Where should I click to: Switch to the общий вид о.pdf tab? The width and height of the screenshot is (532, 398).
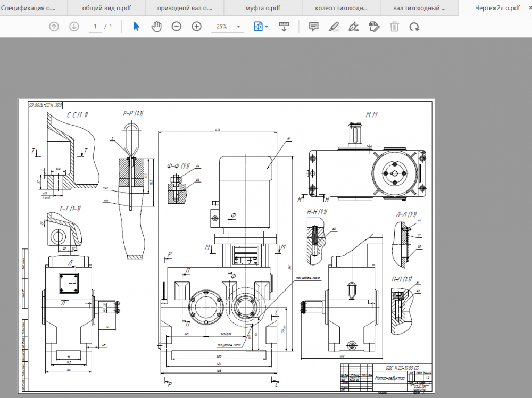tap(107, 8)
